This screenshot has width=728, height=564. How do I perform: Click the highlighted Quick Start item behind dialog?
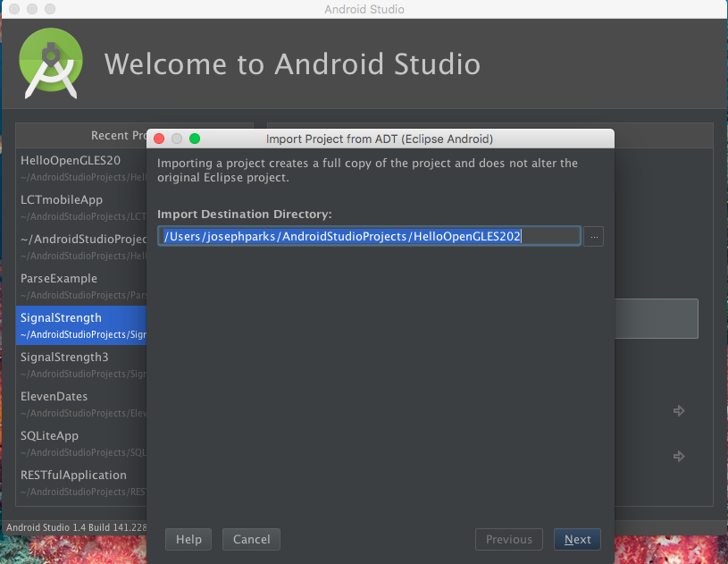click(x=656, y=318)
